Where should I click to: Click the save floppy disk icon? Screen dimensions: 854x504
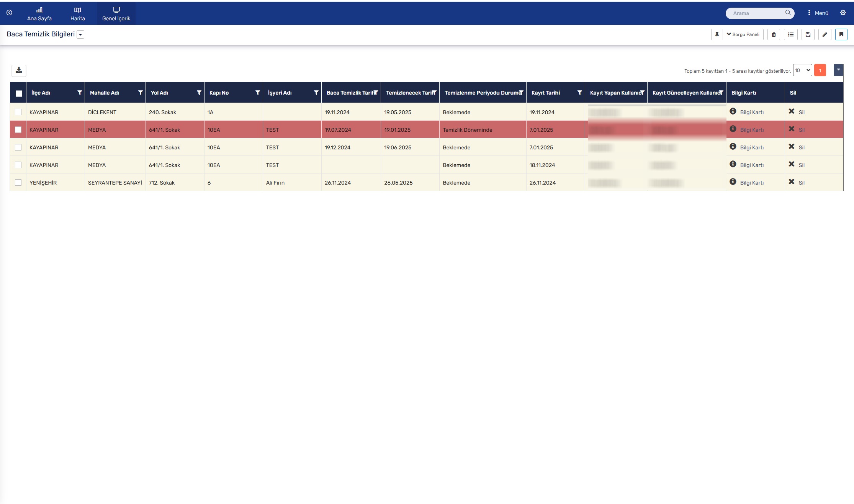point(808,34)
